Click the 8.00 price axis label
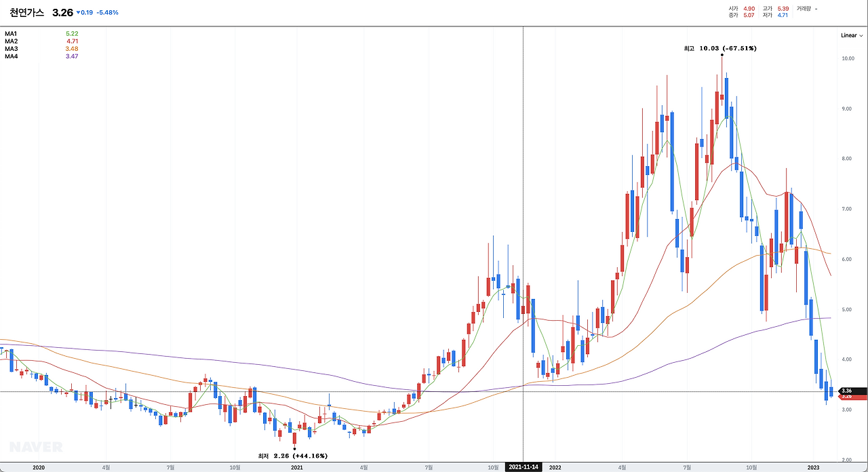The width and height of the screenshot is (868, 472). pyautogui.click(x=848, y=159)
